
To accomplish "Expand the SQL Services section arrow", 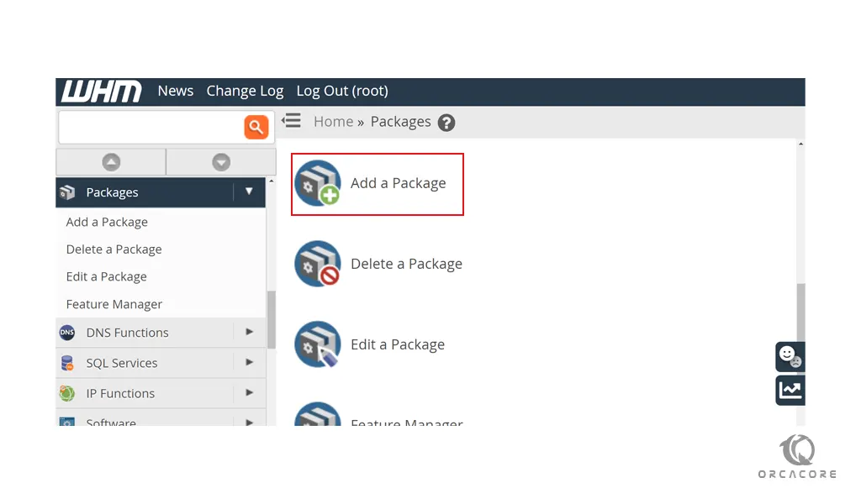I will point(249,362).
